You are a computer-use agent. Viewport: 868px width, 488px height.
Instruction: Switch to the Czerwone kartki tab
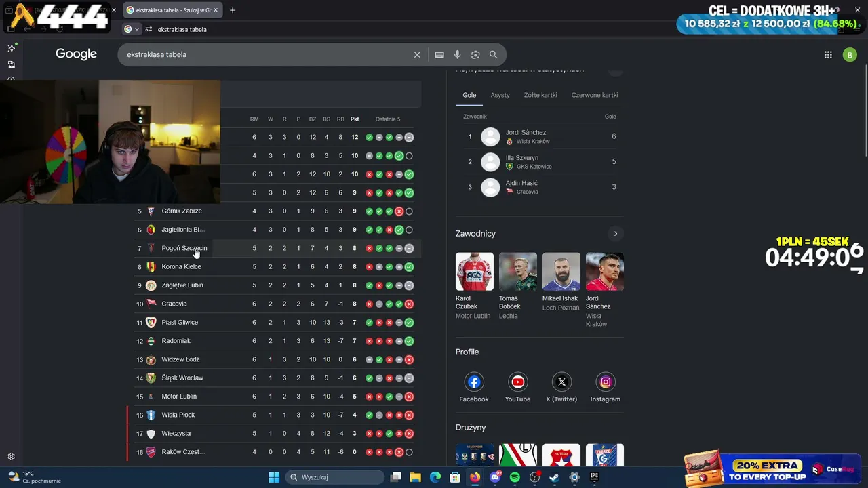pyautogui.click(x=595, y=95)
